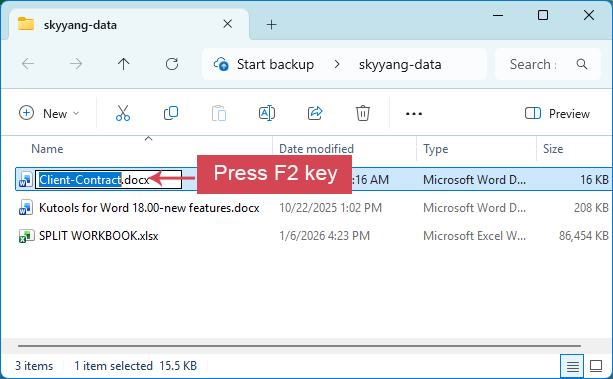Close the skyyang-data tab
Screen dimensions: 613x379
click(x=228, y=24)
